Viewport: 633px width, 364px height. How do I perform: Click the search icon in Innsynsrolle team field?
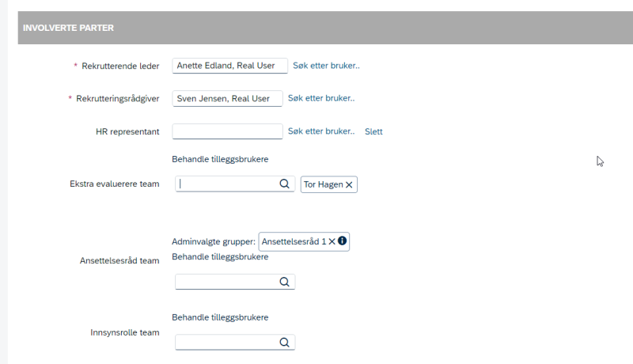click(x=284, y=343)
